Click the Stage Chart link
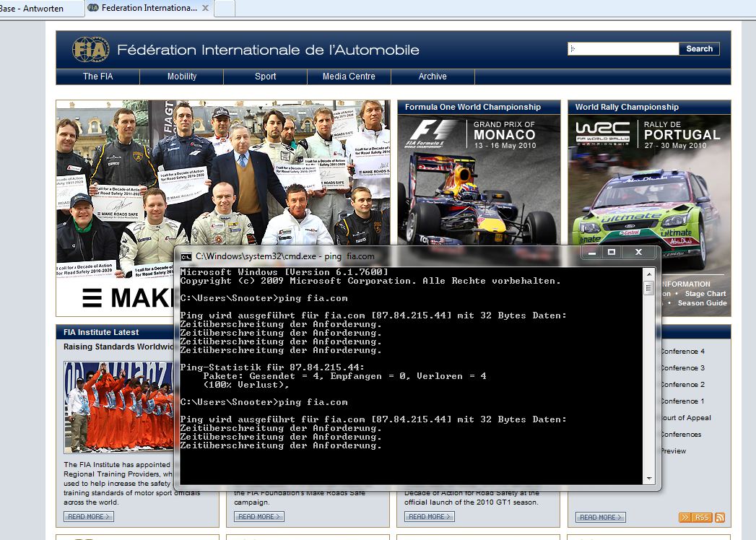The width and height of the screenshot is (756, 540). click(705, 294)
